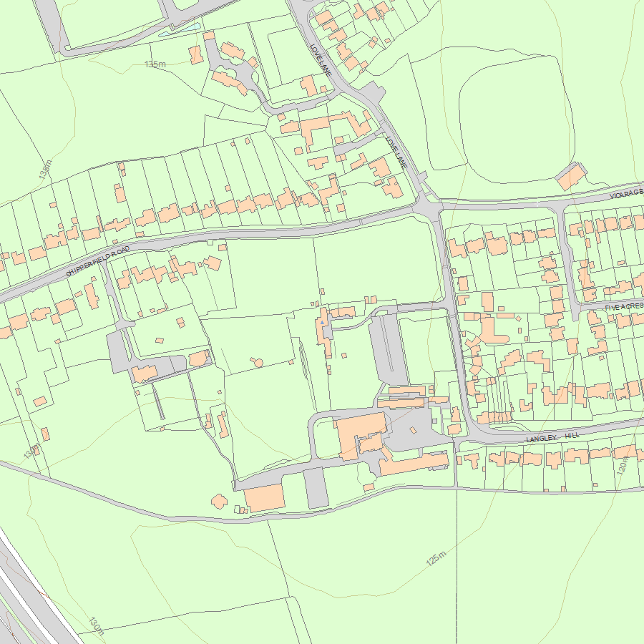644x644 pixels.
Task: Click the Chipperfield Road street label
Action: [98, 260]
